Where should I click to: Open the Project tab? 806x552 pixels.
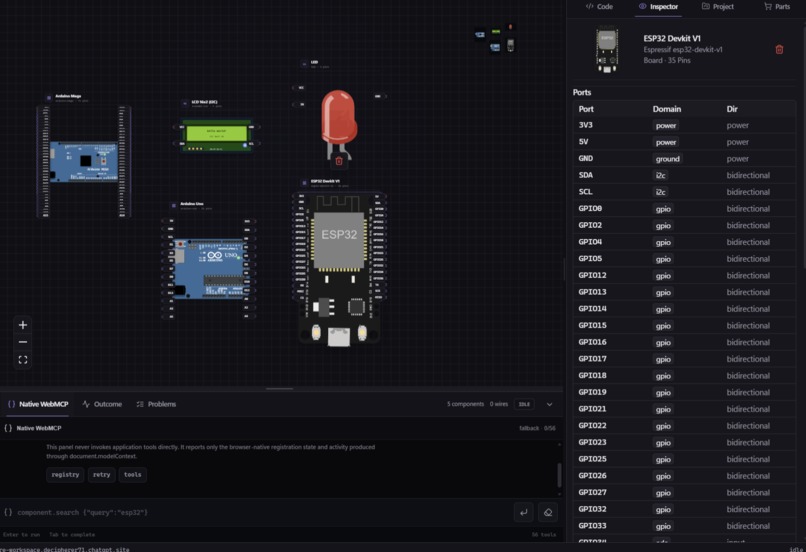(x=718, y=7)
